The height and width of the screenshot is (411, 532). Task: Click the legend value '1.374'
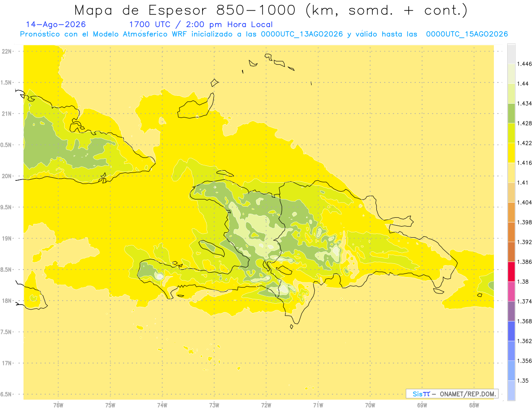click(x=524, y=301)
